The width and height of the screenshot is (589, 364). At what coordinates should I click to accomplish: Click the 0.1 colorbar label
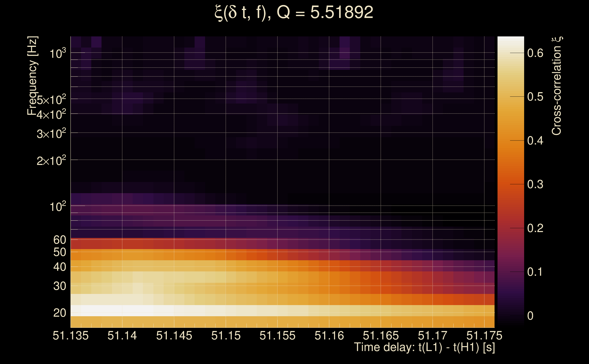[x=535, y=272]
